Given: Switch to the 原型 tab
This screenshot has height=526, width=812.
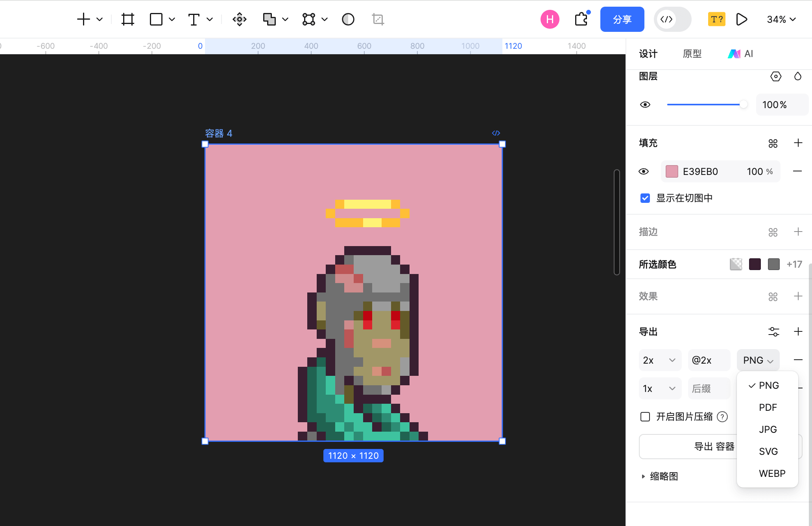Looking at the screenshot, I should [692, 54].
